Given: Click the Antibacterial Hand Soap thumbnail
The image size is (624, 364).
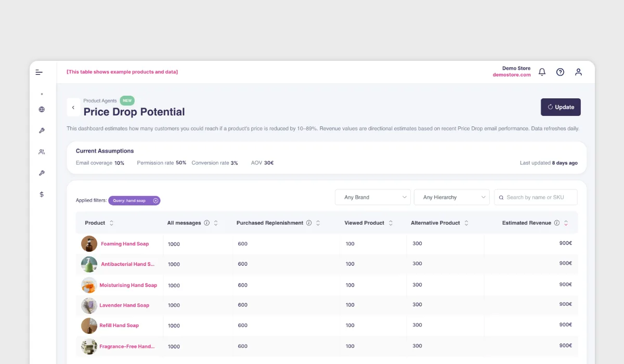Looking at the screenshot, I should click(89, 264).
